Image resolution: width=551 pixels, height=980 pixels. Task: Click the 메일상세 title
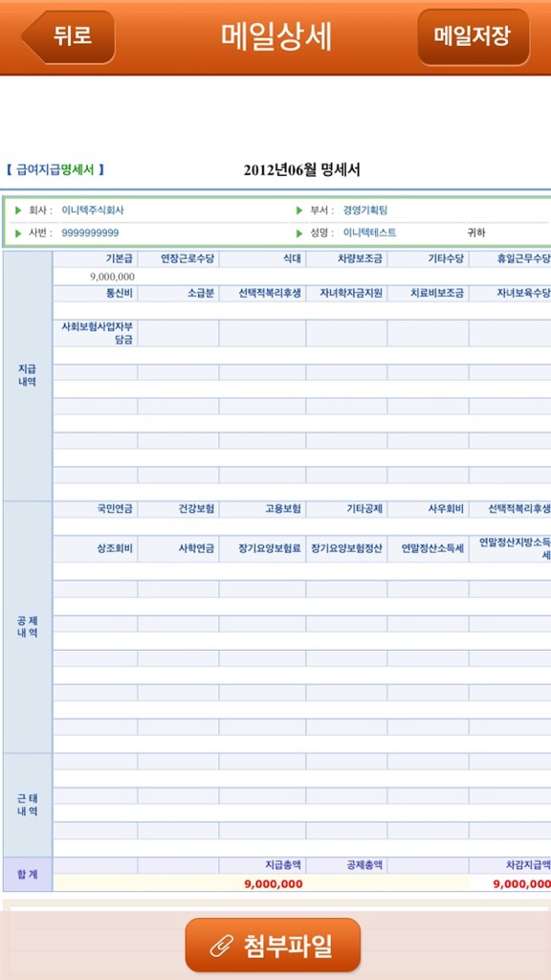pos(275,36)
